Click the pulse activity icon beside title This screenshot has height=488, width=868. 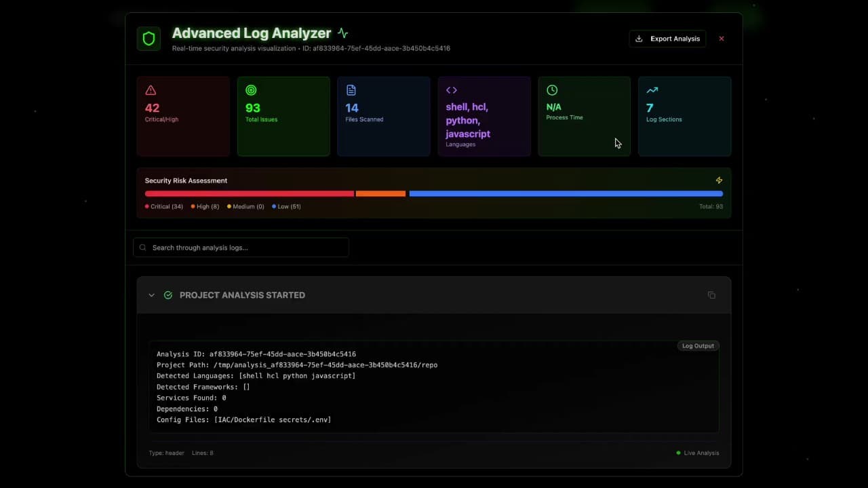click(x=342, y=33)
